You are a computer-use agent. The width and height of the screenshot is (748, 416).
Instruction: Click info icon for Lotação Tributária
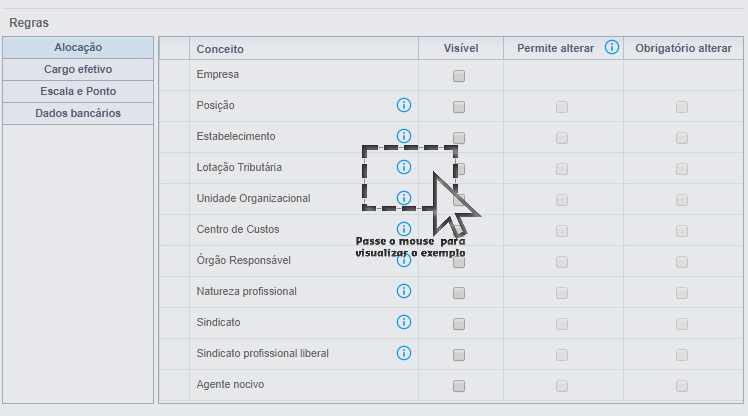[404, 167]
